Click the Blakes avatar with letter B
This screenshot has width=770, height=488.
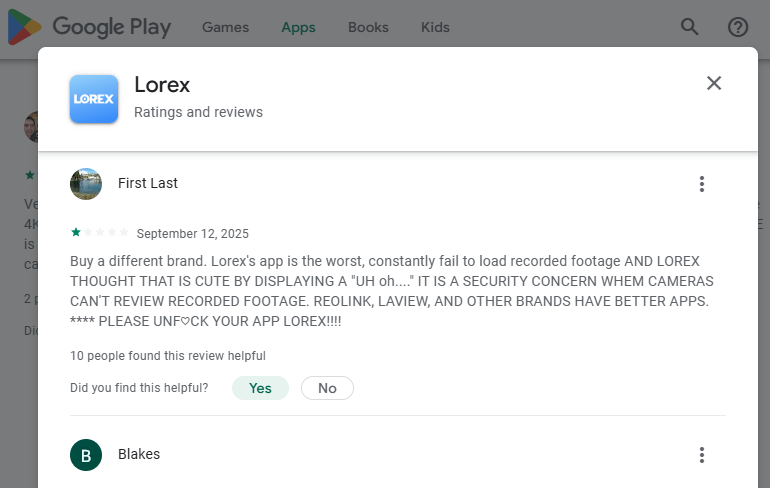click(x=86, y=455)
